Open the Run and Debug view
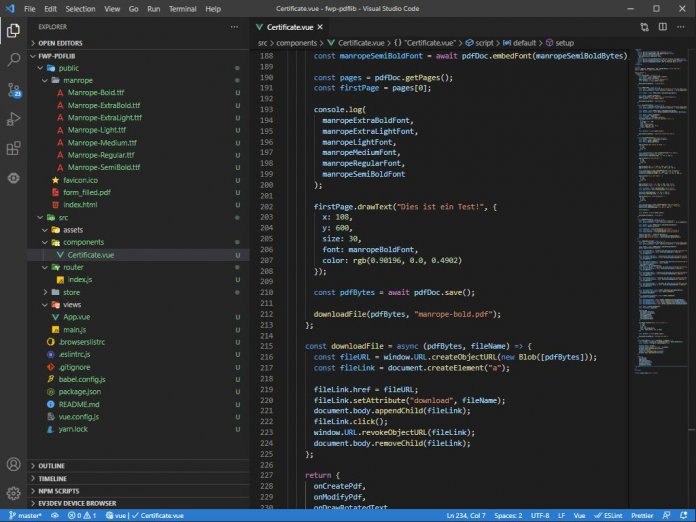This screenshot has height=522, width=696. pos(13,119)
